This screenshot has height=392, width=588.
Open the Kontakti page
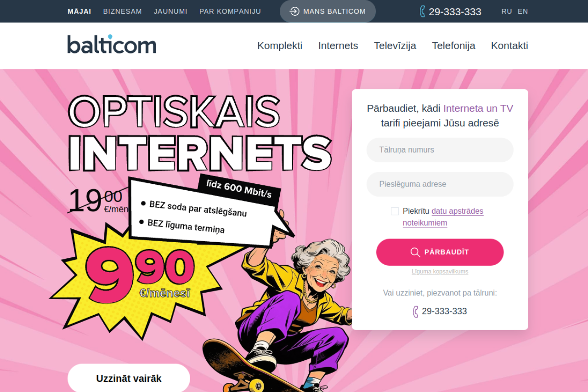tap(509, 45)
